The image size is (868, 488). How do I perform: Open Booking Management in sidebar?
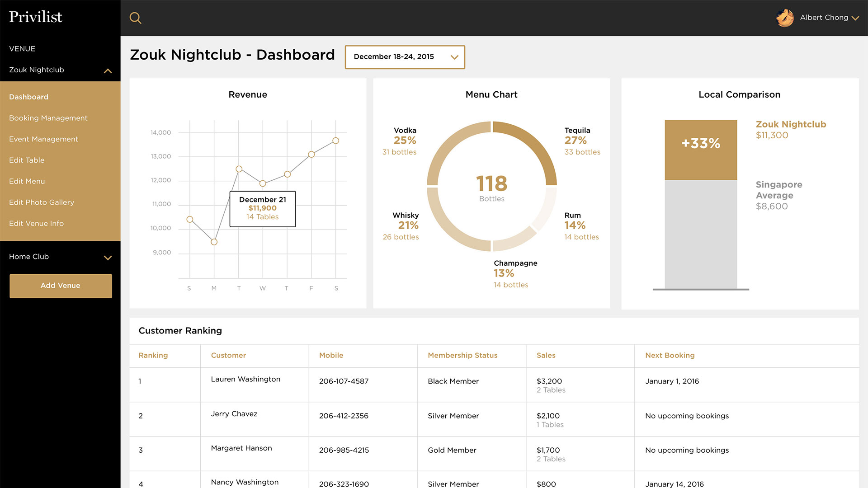pyautogui.click(x=48, y=118)
